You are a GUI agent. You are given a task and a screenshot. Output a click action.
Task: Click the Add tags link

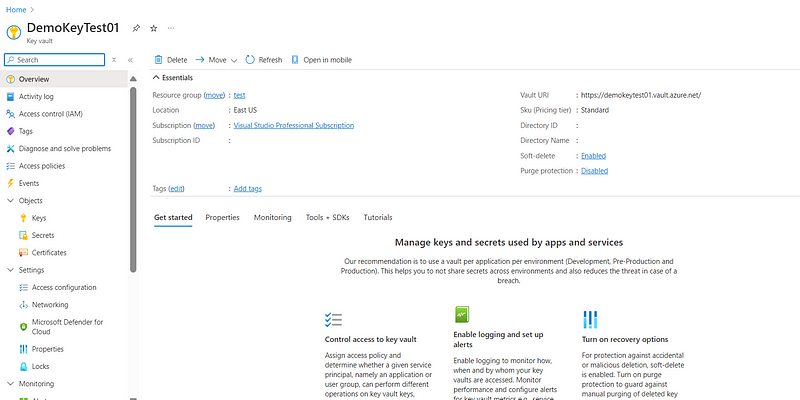(x=247, y=188)
